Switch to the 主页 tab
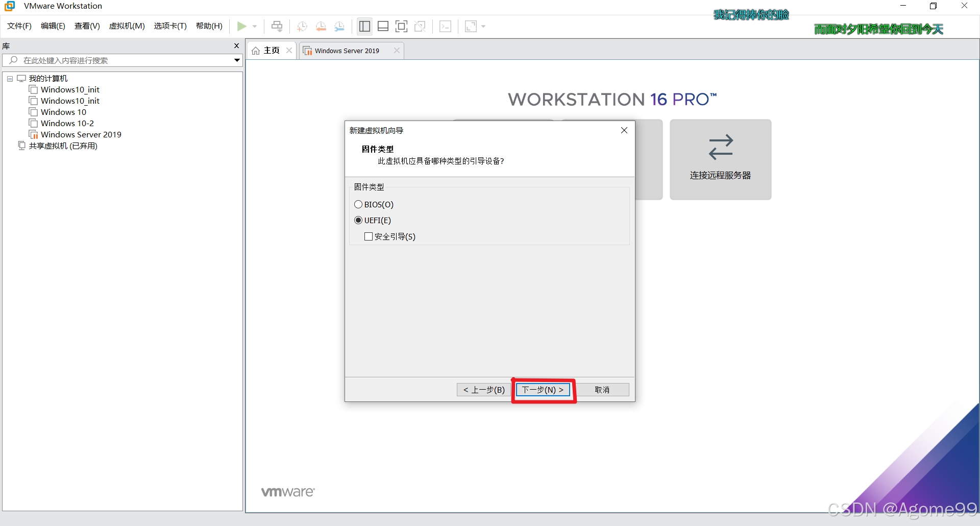The height and width of the screenshot is (526, 980). click(x=272, y=51)
